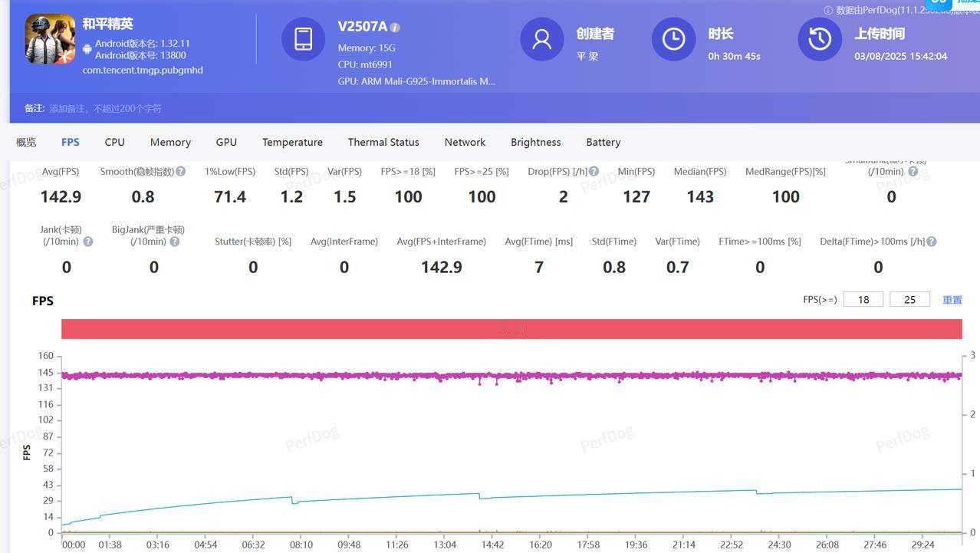This screenshot has width=980, height=553.
Task: Click the FTime>=100ms [%] value 0
Action: click(x=760, y=267)
